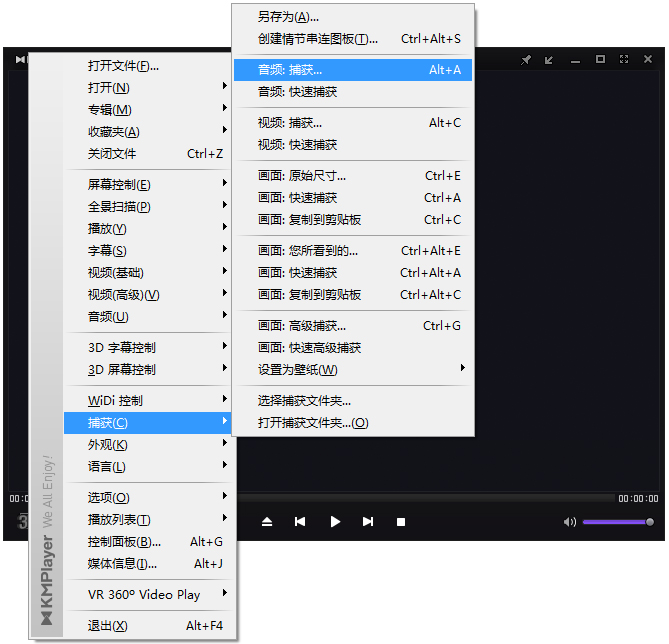Expand the 专辑(M) submenu
This screenshot has width=669, height=644.
pyautogui.click(x=148, y=110)
